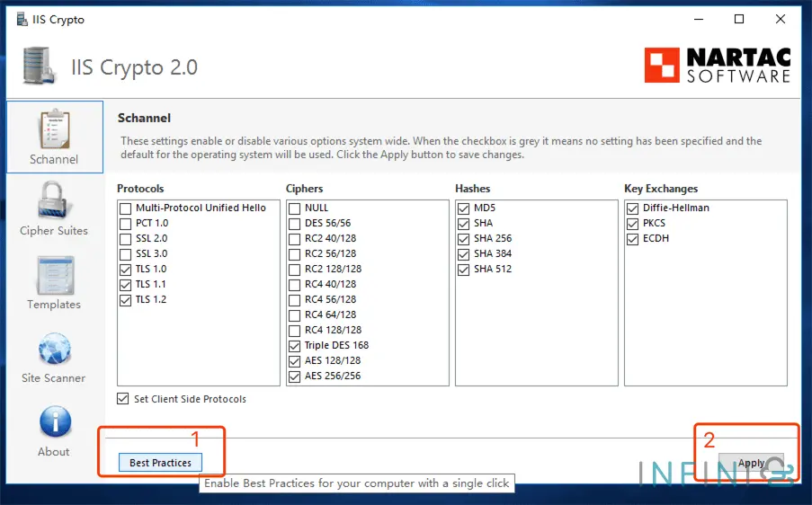This screenshot has width=812, height=505.
Task: Open the Site Scanner globe icon
Action: point(54,350)
